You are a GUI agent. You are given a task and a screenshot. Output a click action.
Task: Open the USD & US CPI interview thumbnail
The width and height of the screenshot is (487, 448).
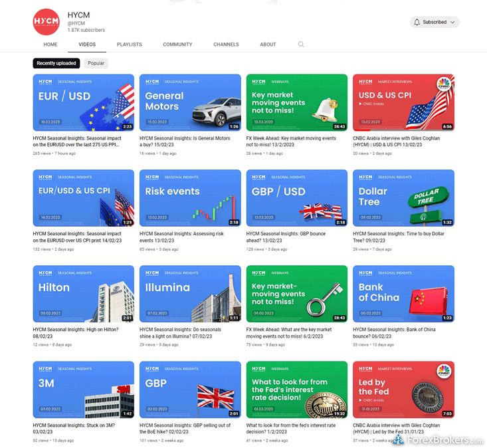point(403,102)
